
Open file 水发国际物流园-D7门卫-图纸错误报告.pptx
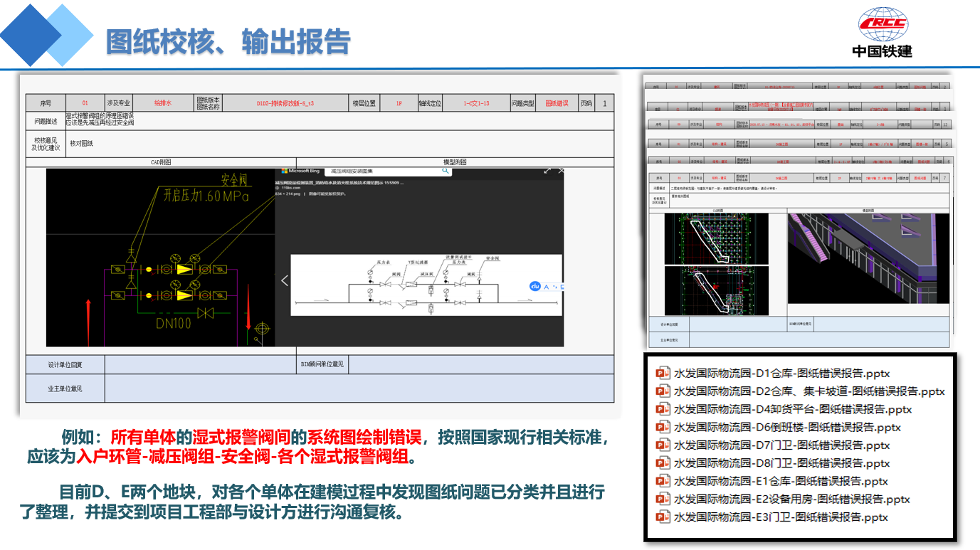[x=781, y=445]
